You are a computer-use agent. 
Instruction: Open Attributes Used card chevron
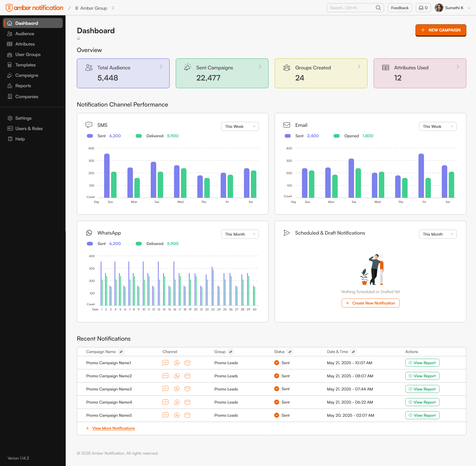458,67
